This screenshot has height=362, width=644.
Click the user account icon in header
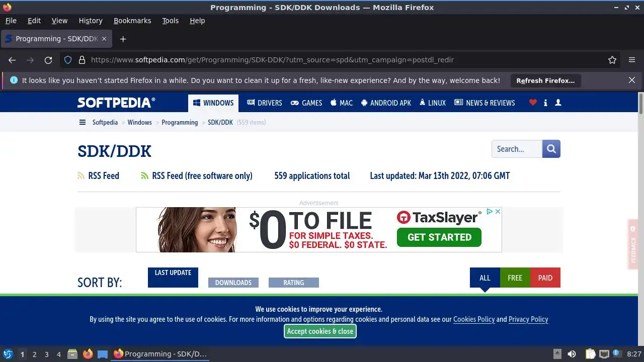coord(558,103)
